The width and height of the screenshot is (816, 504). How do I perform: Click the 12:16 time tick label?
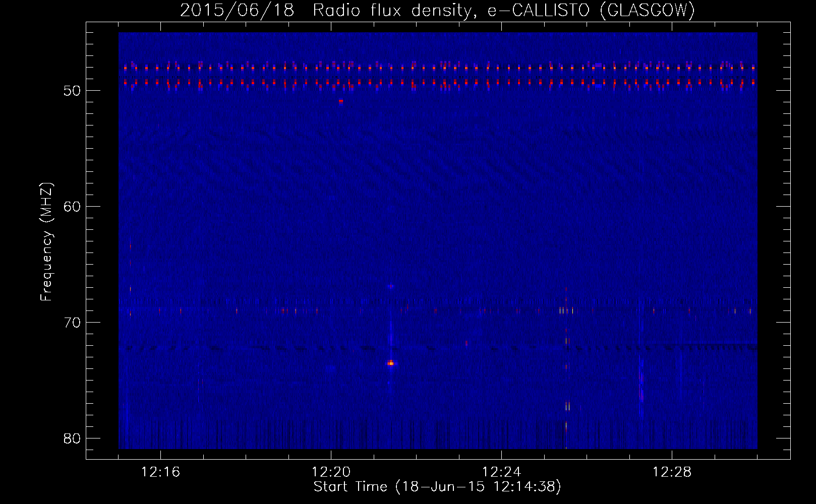[160, 472]
